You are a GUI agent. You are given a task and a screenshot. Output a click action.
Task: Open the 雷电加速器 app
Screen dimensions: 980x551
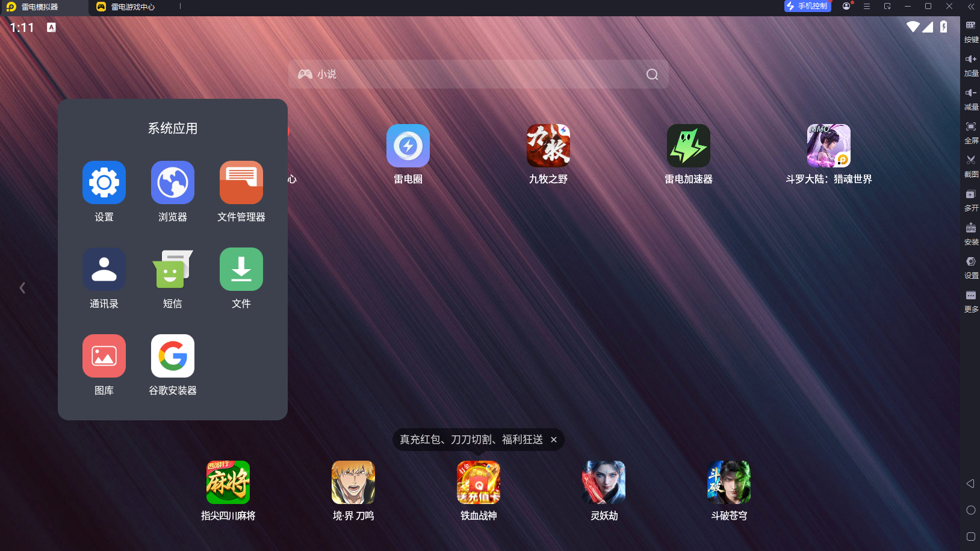pos(689,146)
